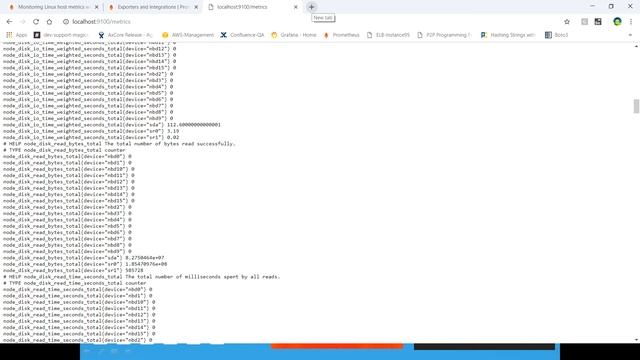The height and width of the screenshot is (360, 640).
Task: Open the dev support magic bookmark
Action: point(61,35)
